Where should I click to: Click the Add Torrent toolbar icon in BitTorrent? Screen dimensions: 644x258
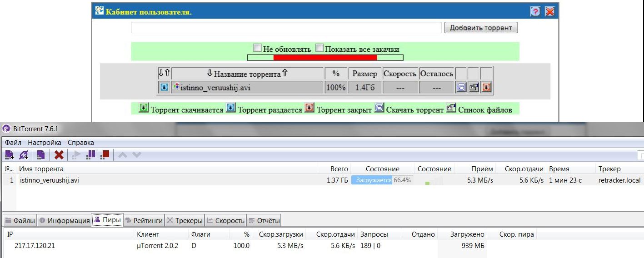click(x=9, y=154)
